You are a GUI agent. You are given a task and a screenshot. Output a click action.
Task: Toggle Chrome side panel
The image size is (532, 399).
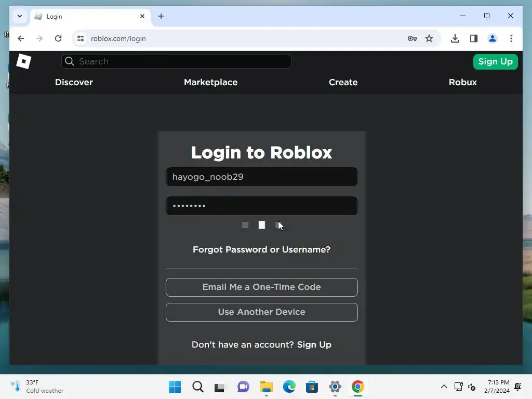point(474,38)
